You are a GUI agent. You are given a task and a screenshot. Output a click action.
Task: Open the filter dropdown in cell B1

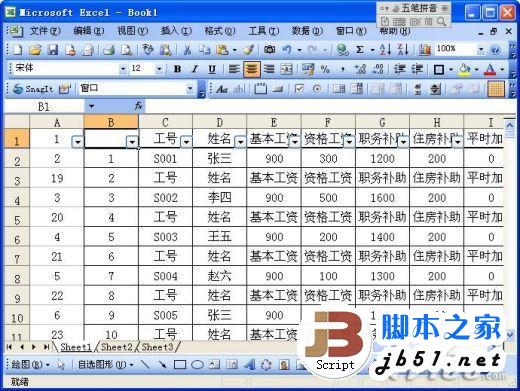click(x=132, y=142)
